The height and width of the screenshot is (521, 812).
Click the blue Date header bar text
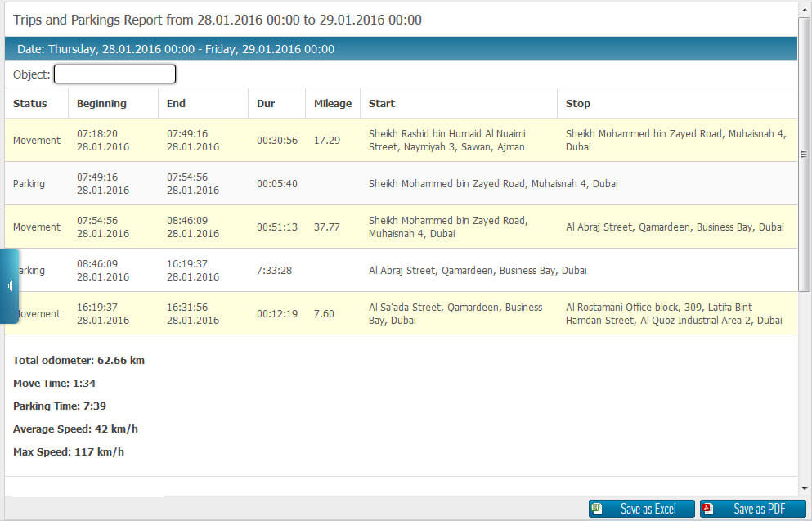(176, 49)
